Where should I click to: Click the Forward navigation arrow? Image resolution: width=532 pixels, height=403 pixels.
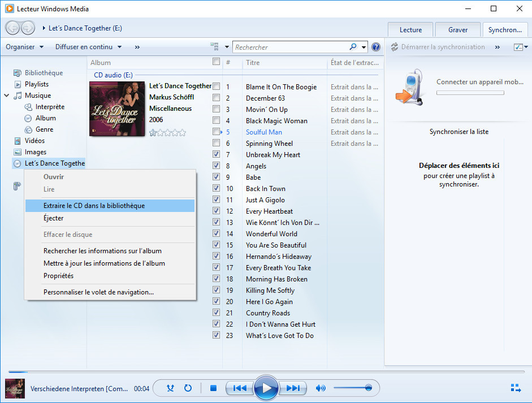28,28
